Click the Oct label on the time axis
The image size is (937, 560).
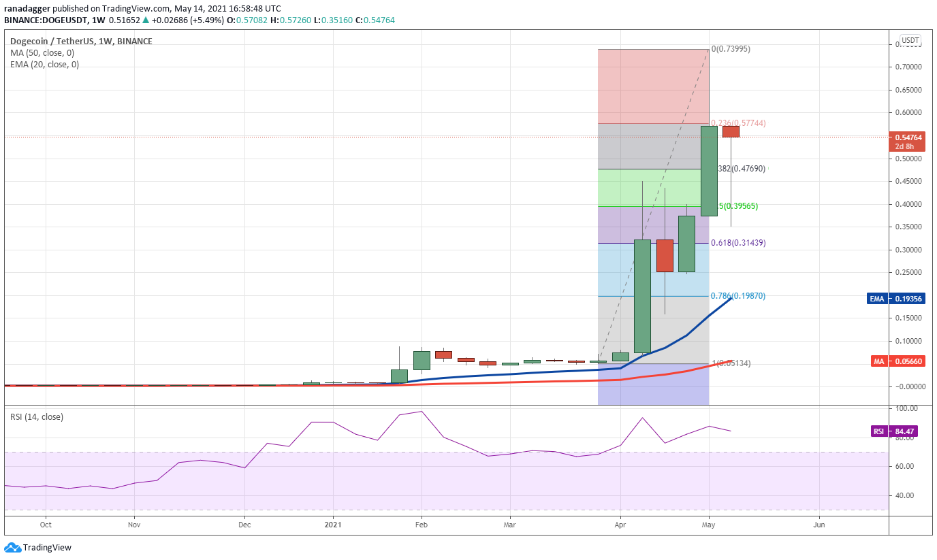46,525
